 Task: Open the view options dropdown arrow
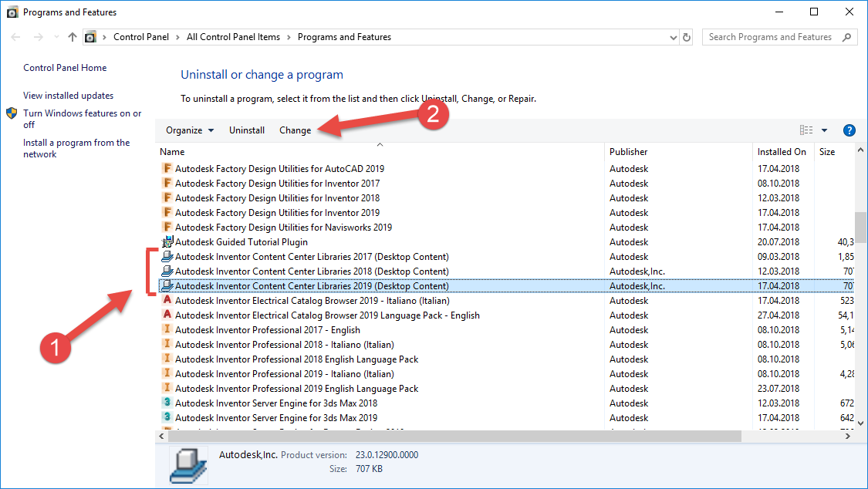click(824, 130)
